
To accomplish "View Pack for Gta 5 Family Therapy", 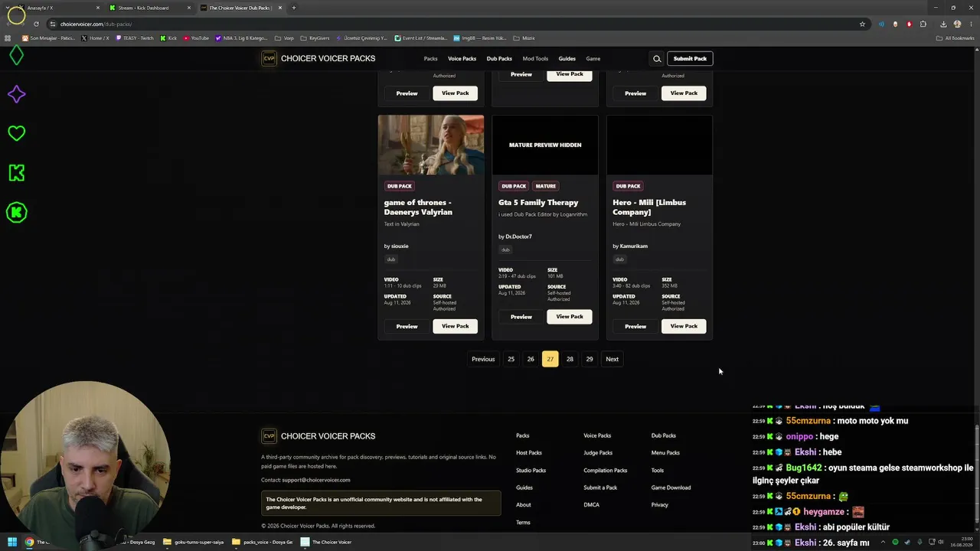I will pyautogui.click(x=570, y=317).
